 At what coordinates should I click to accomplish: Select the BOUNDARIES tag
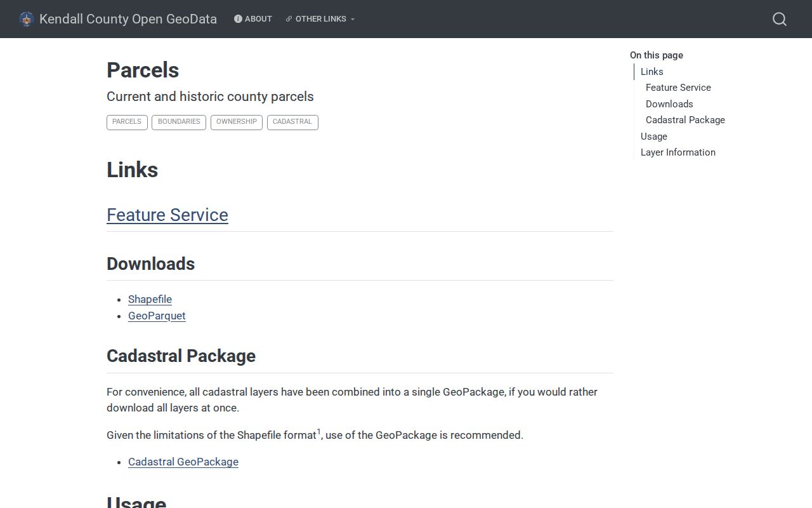point(179,122)
